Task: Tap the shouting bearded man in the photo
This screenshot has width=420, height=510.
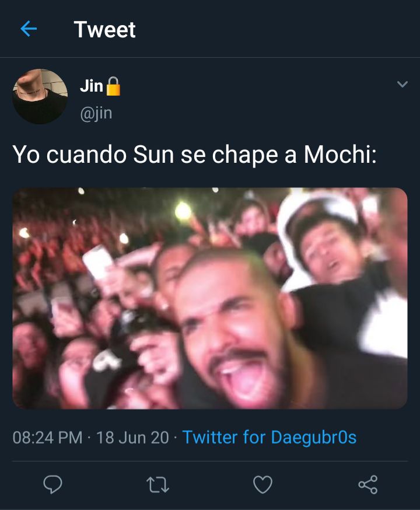Action: tap(232, 329)
